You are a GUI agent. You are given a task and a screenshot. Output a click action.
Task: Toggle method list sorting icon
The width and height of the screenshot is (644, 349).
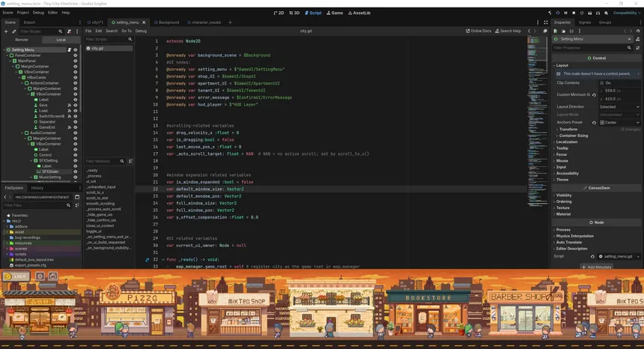pyautogui.click(x=130, y=161)
